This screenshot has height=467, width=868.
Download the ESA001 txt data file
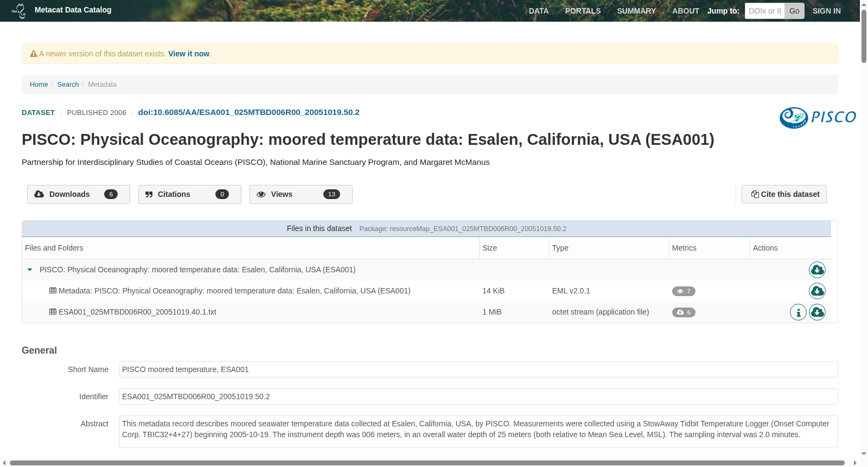[x=817, y=312]
